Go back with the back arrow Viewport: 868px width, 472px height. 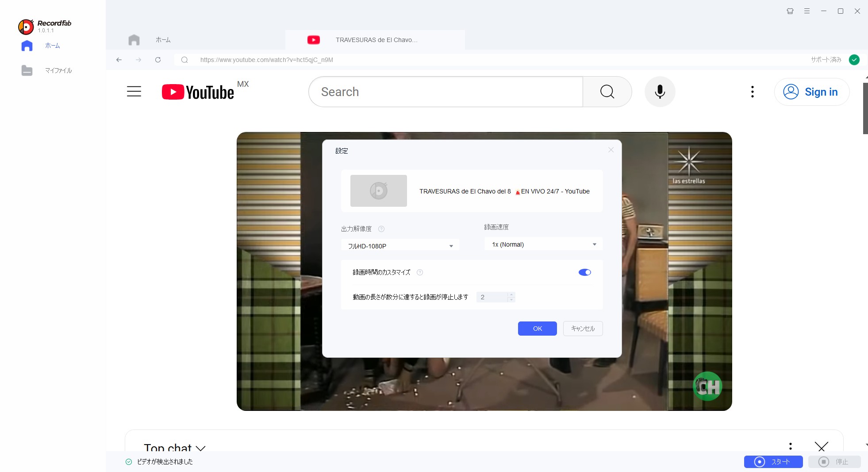click(119, 60)
